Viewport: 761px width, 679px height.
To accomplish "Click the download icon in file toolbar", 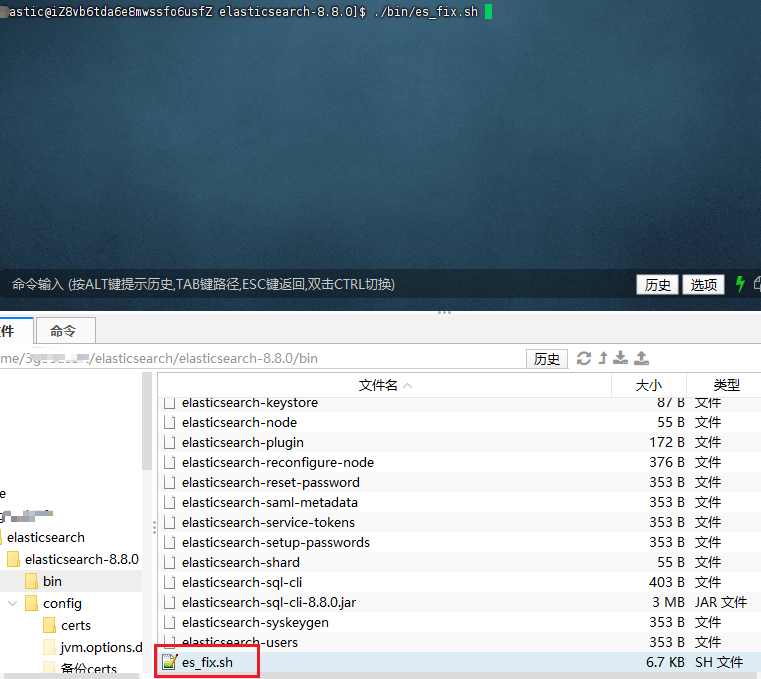I will pos(620,358).
